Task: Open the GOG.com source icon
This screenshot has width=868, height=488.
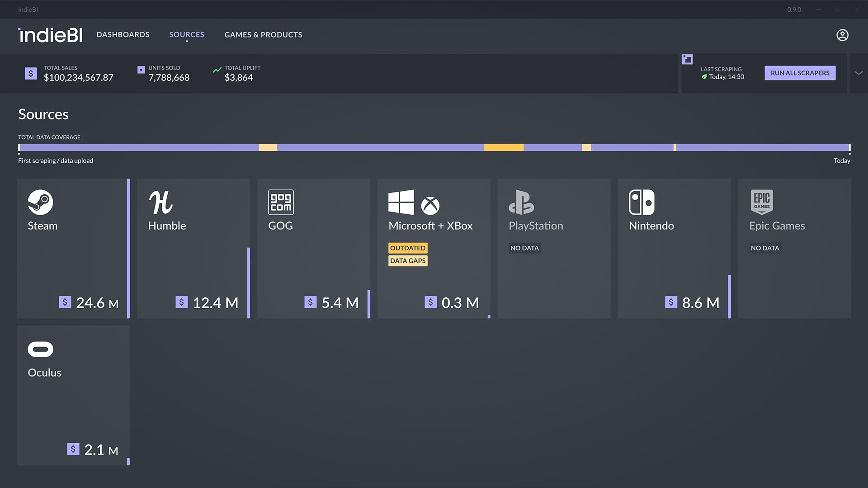Action: pos(281,202)
